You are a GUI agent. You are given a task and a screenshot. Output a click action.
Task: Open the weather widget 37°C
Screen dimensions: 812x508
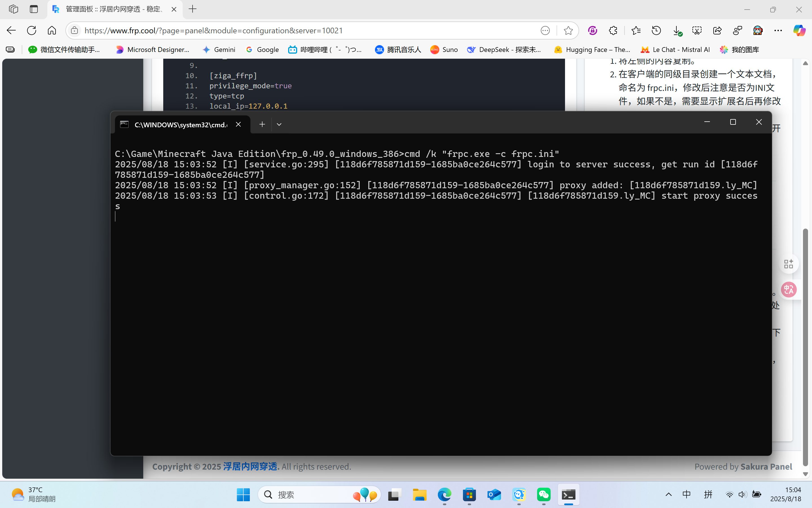(33, 494)
